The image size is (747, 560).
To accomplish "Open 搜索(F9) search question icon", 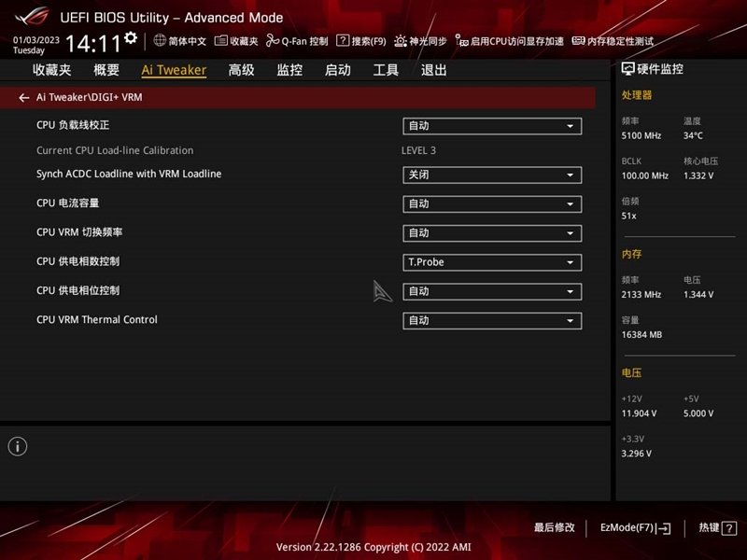I will click(x=343, y=40).
